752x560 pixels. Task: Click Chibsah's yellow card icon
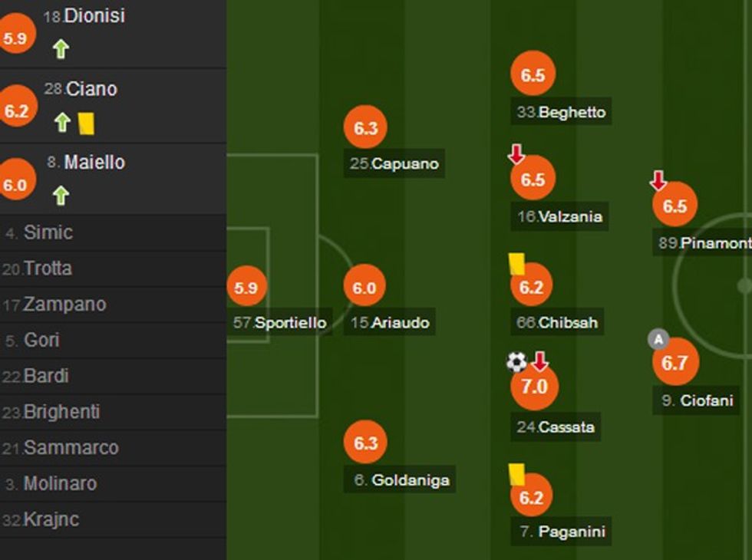[516, 264]
